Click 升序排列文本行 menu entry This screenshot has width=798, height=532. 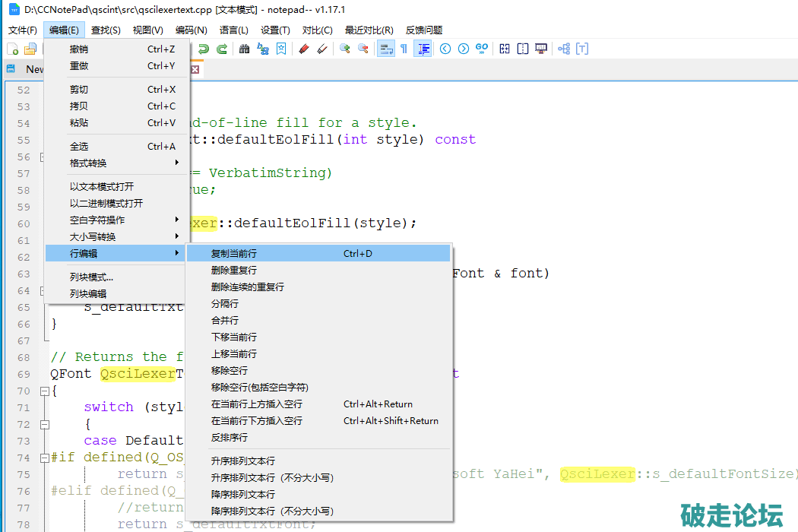click(x=243, y=461)
